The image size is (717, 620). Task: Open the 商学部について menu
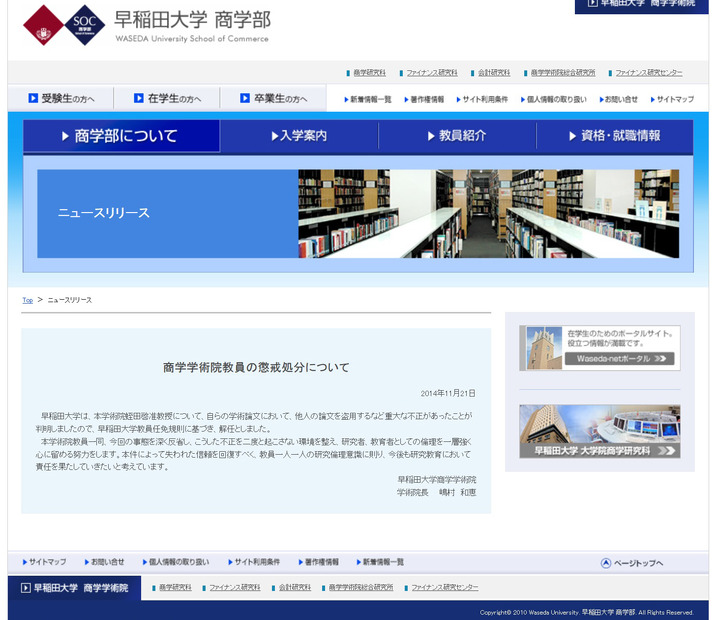click(121, 136)
